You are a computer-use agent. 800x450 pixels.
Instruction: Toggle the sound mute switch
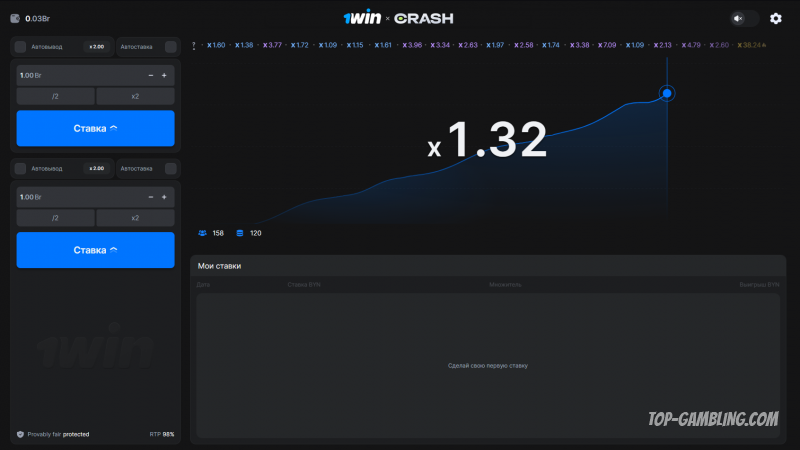pos(744,18)
